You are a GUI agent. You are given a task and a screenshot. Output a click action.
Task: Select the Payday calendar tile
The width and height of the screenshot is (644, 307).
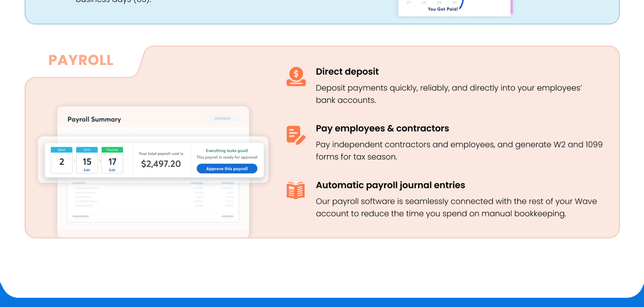pyautogui.click(x=112, y=160)
